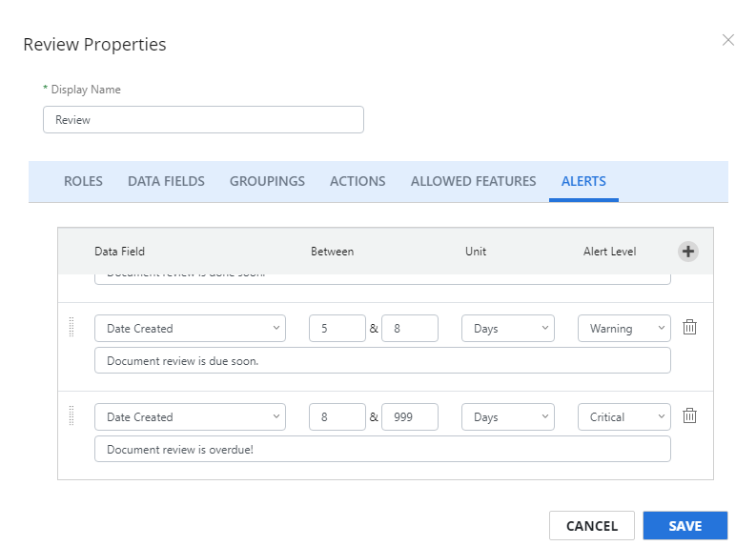
Task: Close the Review Properties dialog
Action: (728, 40)
